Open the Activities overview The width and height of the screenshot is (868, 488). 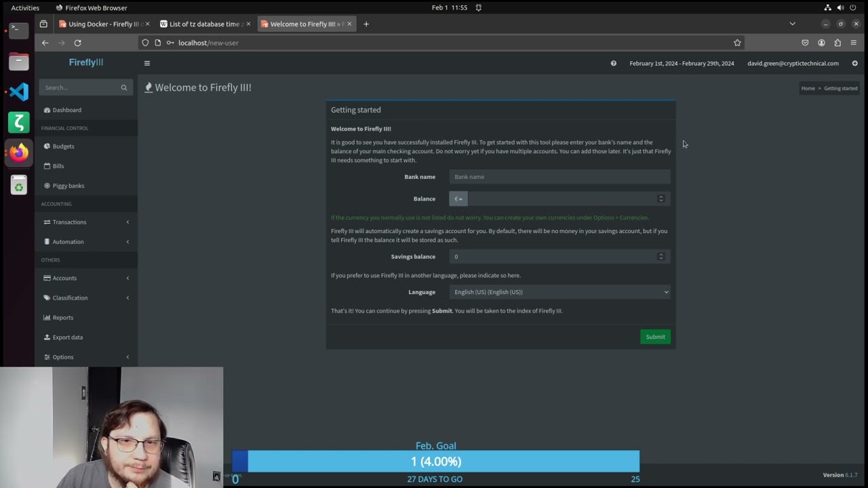tap(25, 7)
